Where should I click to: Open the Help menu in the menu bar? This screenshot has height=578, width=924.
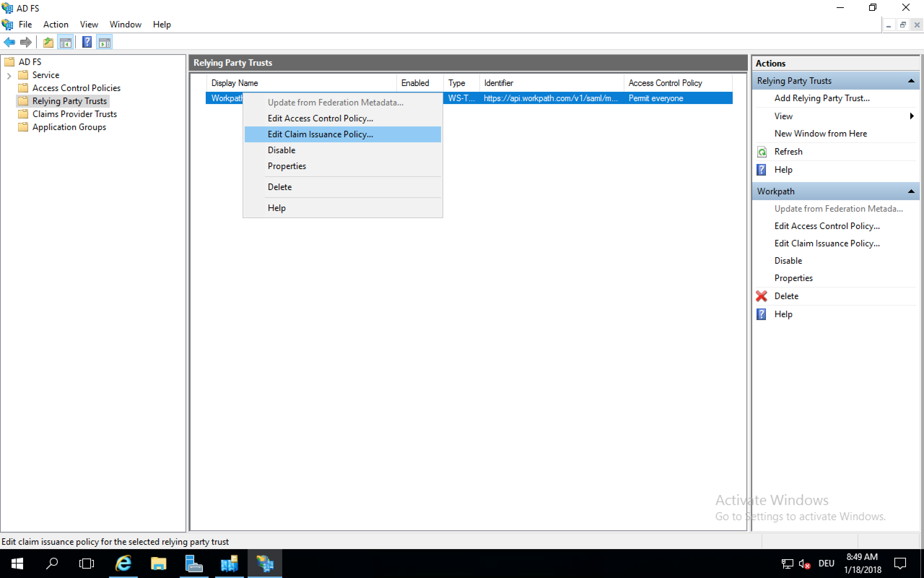pyautogui.click(x=162, y=25)
